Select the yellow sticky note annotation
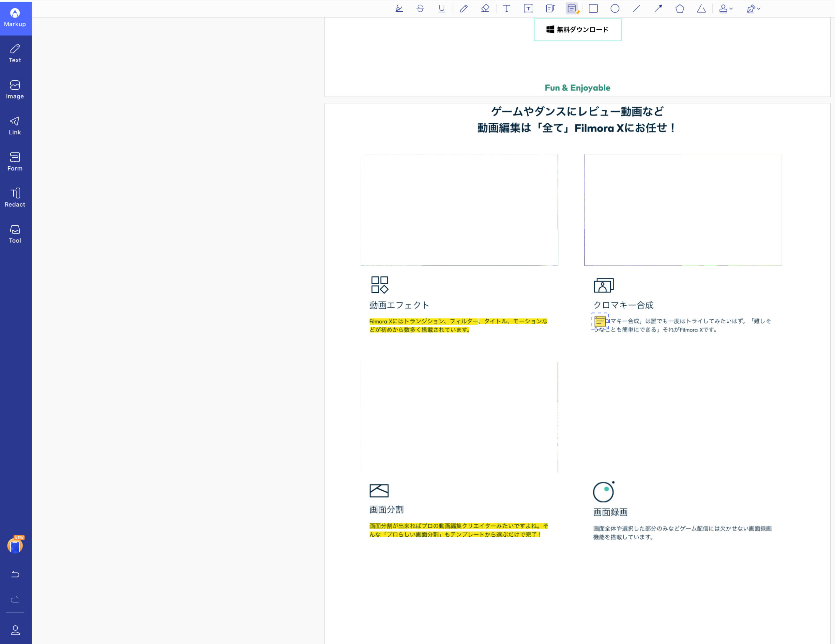 [x=600, y=322]
